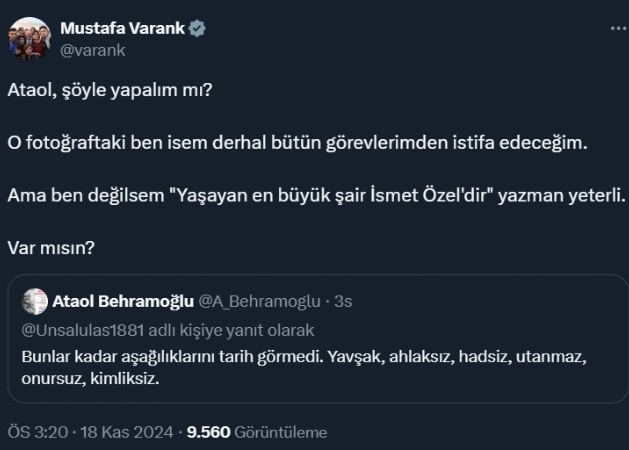Open Ataol Behramoğlu's small avatar

pos(35,301)
